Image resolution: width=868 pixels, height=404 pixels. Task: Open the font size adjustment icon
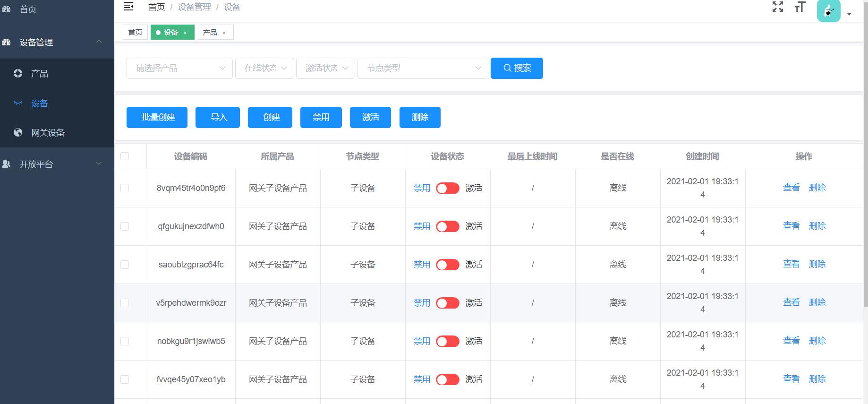pos(800,7)
